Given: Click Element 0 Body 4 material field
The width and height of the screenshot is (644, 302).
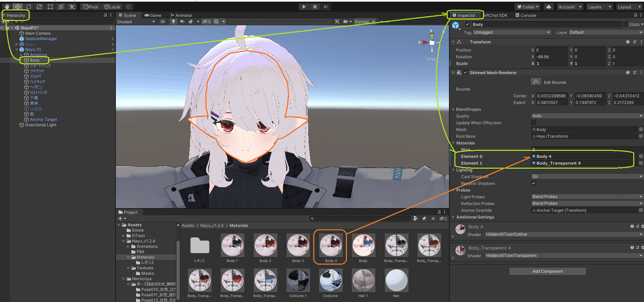Looking at the screenshot, I should (x=584, y=156).
